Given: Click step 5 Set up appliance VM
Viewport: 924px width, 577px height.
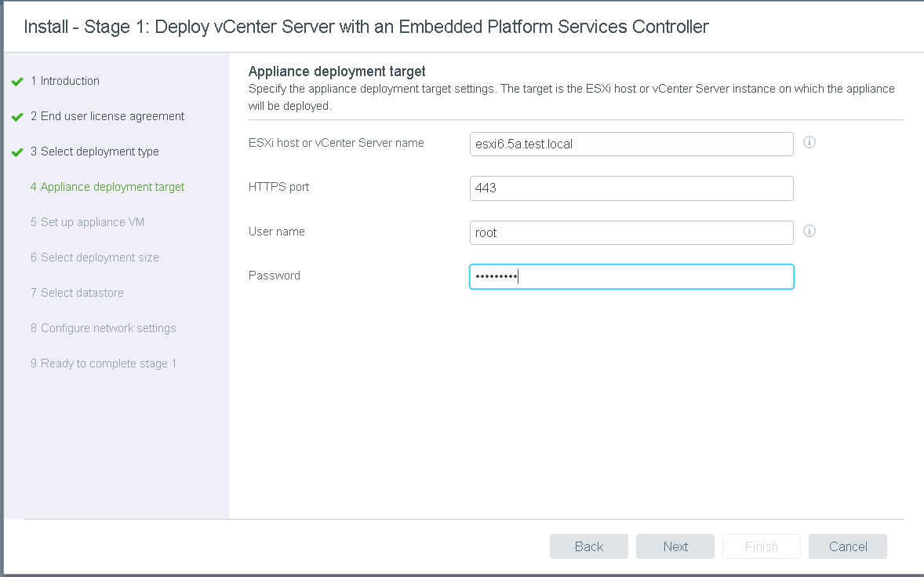Looking at the screenshot, I should click(87, 222).
